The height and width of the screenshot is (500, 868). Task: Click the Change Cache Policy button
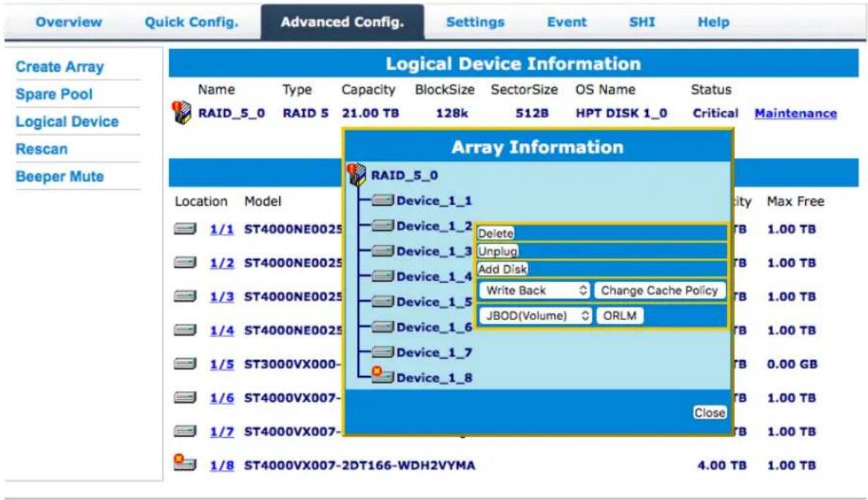coord(660,290)
